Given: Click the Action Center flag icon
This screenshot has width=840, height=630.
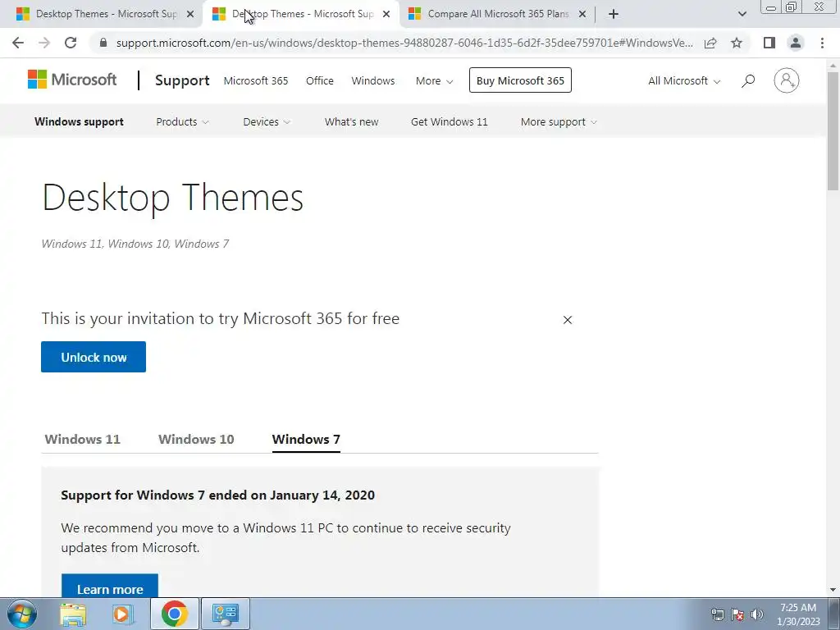Looking at the screenshot, I should 737,614.
